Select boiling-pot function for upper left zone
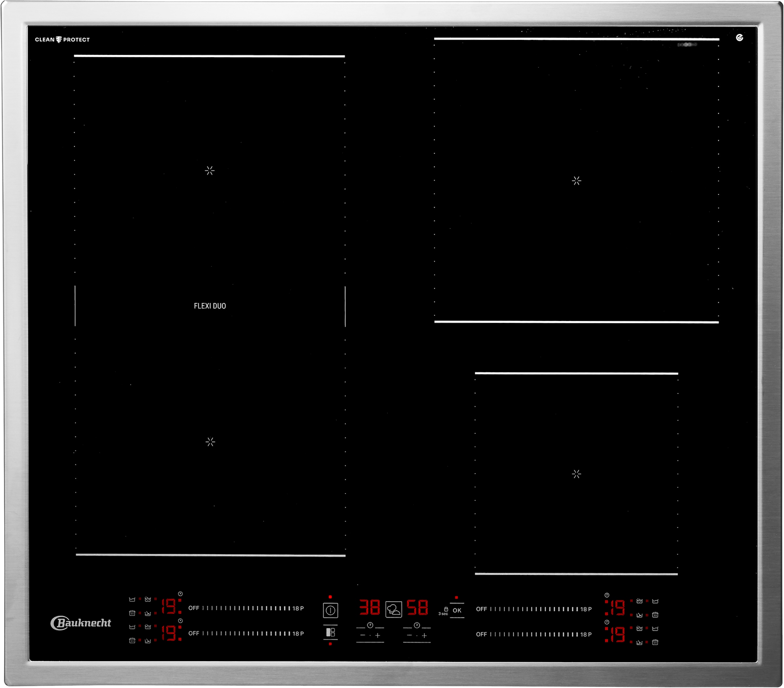 [x=148, y=599]
